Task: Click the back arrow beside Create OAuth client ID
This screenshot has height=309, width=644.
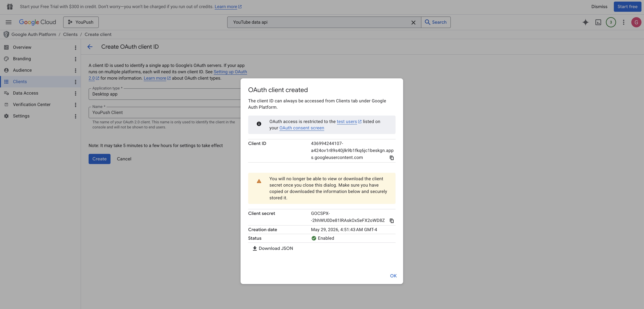Action: 90,47
